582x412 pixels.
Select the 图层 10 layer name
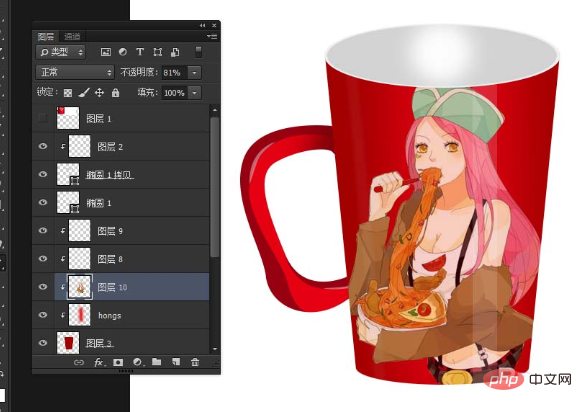112,287
